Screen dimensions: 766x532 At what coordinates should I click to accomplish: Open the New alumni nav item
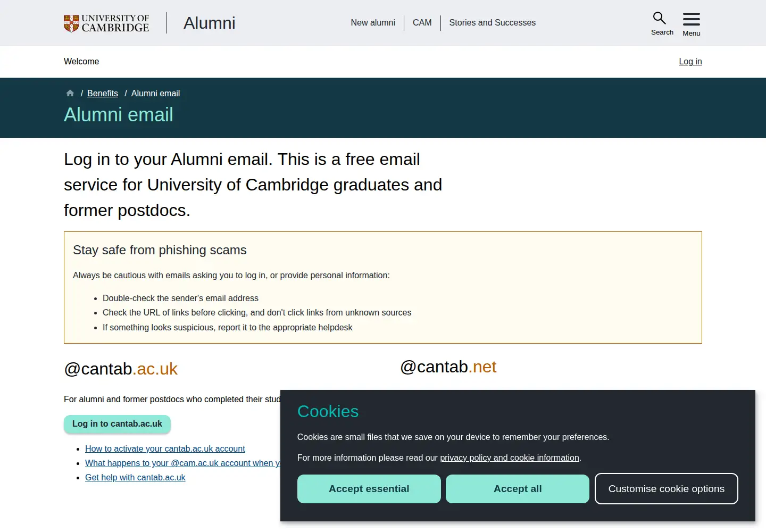[x=373, y=23]
